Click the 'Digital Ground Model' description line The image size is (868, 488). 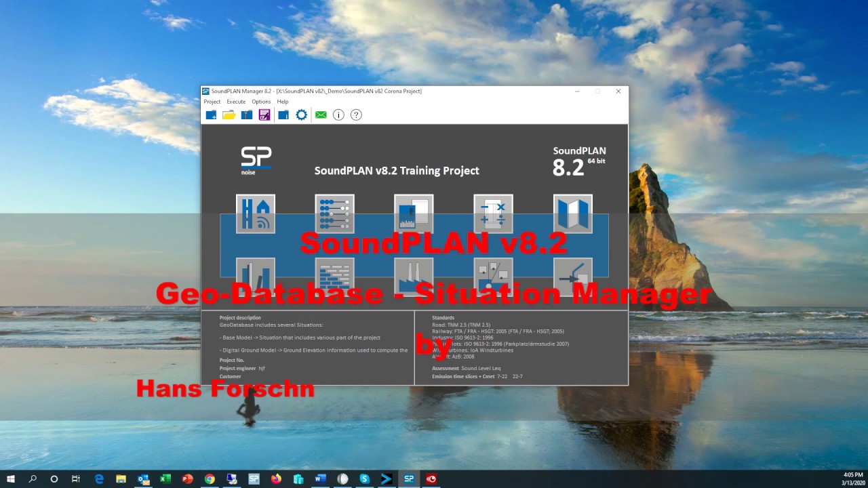click(313, 350)
